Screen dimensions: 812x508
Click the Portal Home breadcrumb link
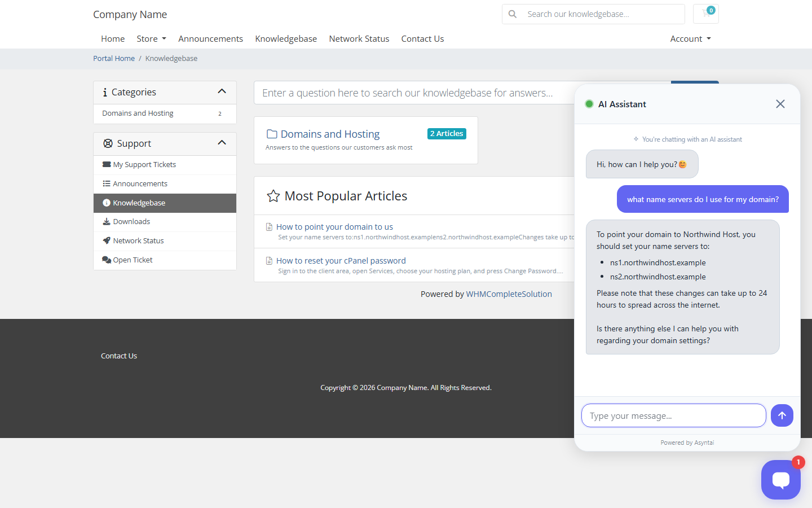point(114,59)
